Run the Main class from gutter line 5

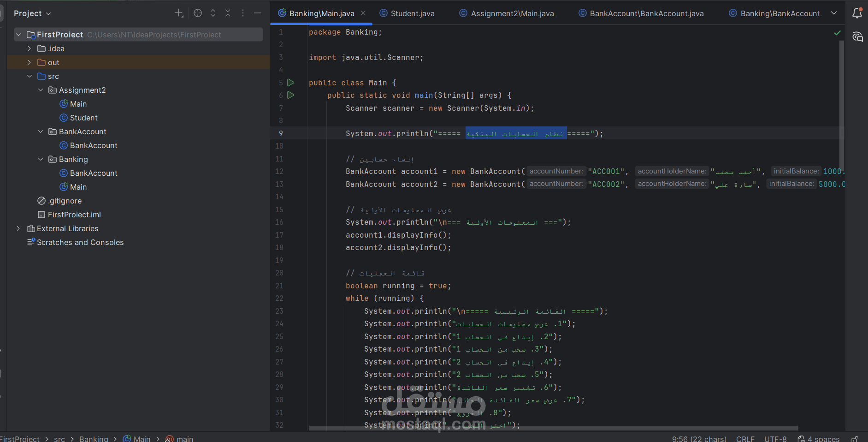tap(291, 83)
